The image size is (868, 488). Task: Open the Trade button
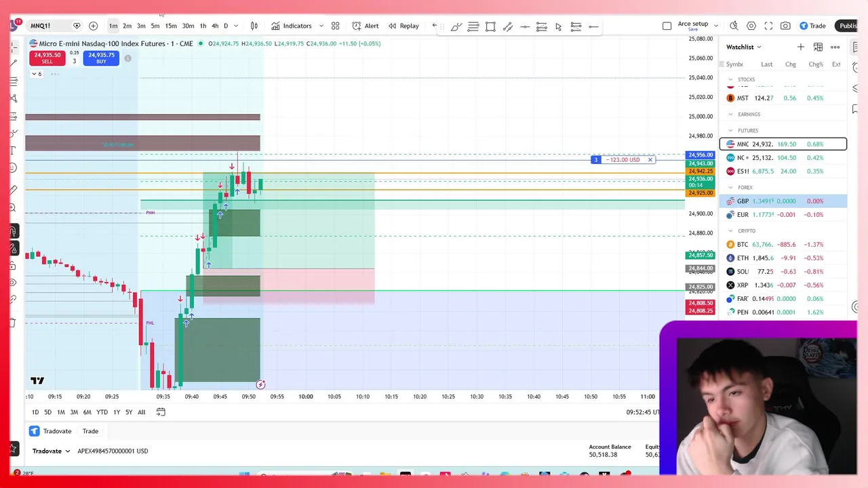coord(812,26)
